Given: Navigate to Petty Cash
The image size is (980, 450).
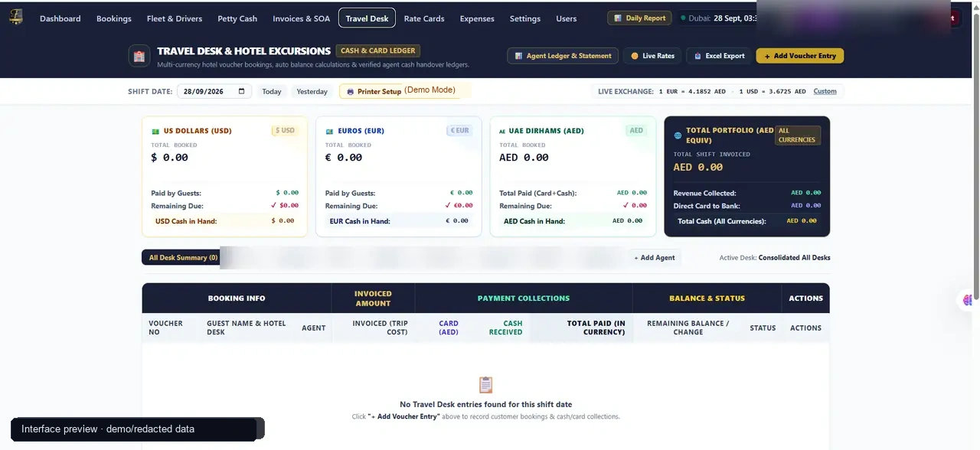Looking at the screenshot, I should coord(237,18).
